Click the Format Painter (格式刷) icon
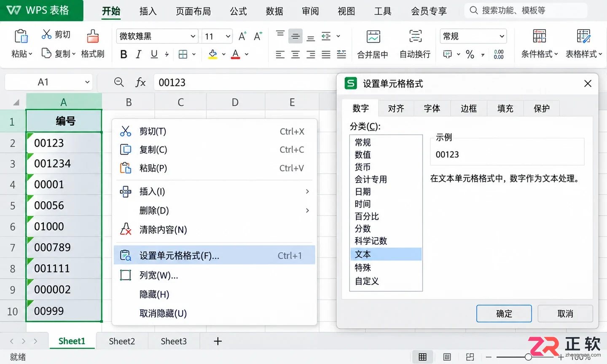 tap(93, 36)
